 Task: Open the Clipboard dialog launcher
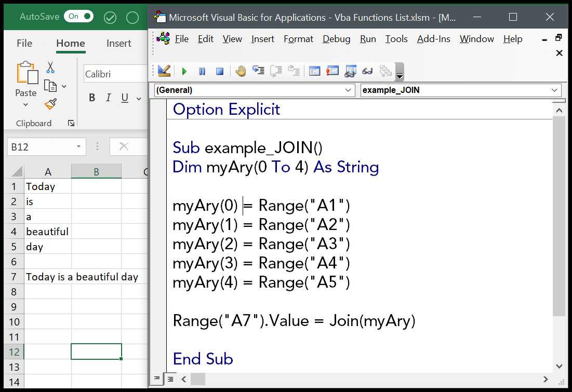71,123
